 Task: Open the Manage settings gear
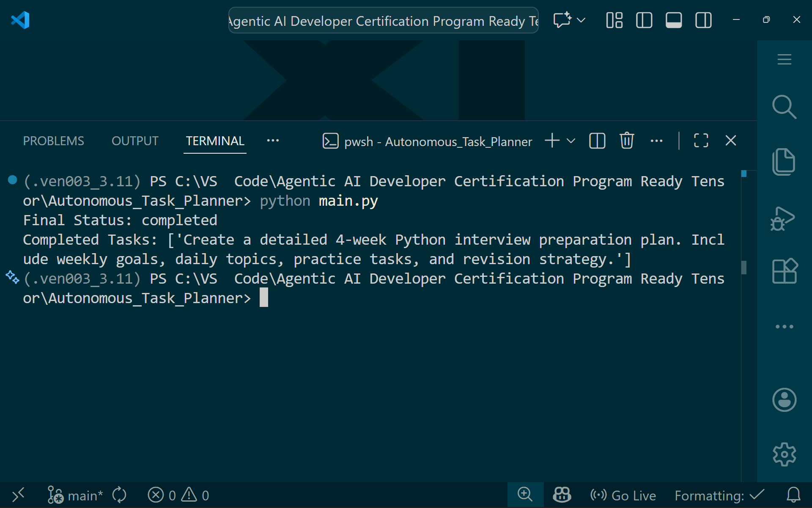pos(785,454)
